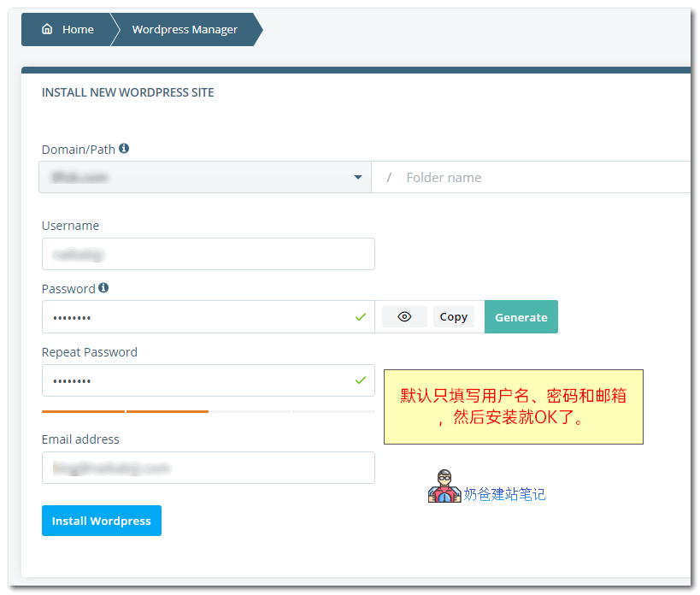Copy the generated password
Viewport: 700px width, 595px height.
(x=453, y=316)
